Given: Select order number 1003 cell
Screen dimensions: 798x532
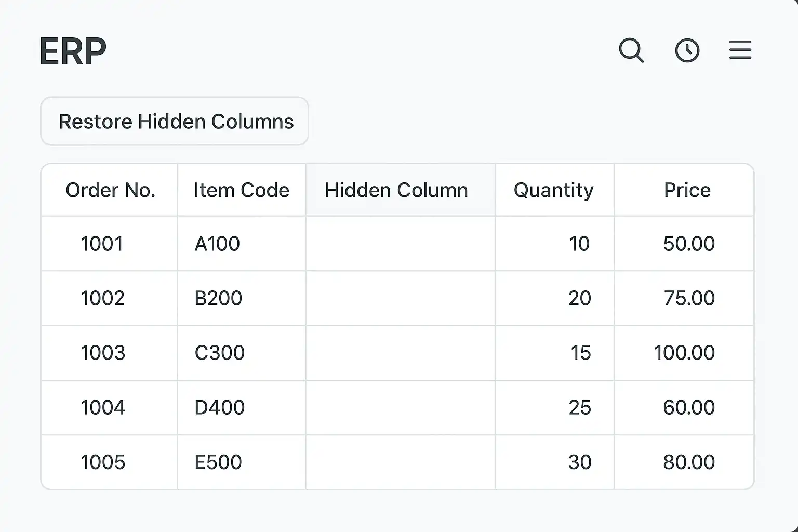Looking at the screenshot, I should tap(103, 353).
